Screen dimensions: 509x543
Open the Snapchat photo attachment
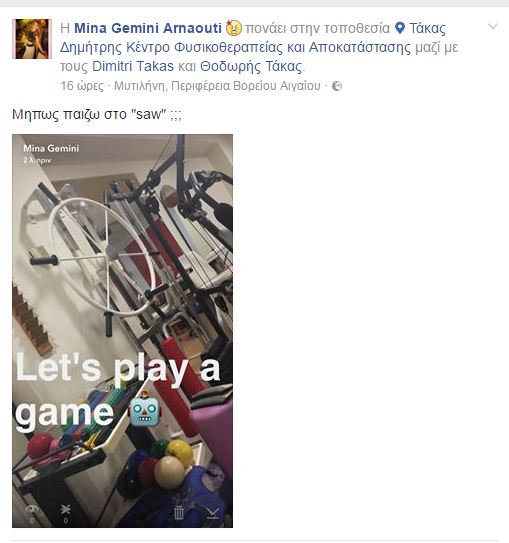coord(122,331)
